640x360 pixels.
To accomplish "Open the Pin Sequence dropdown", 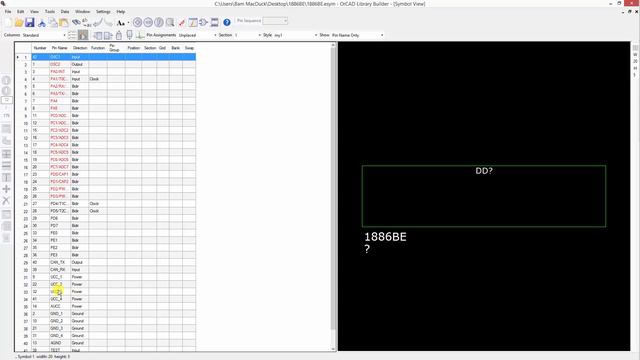I will 275,21.
